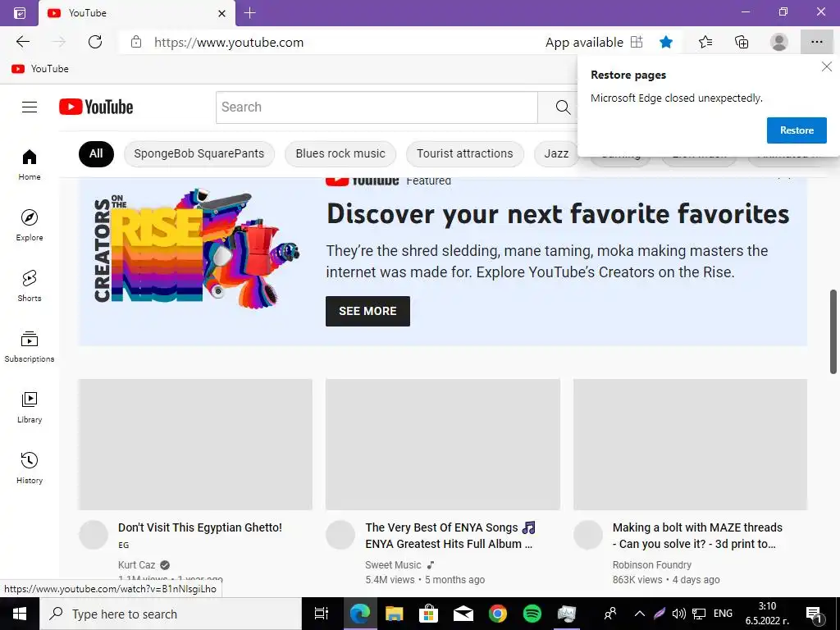The image size is (840, 630).
Task: Open Sweet Music channel link
Action: point(393,564)
